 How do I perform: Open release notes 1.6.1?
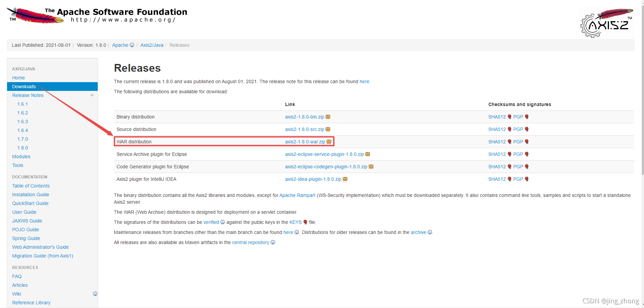point(23,104)
